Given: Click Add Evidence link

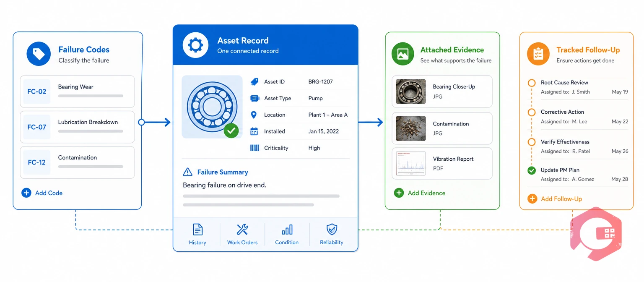Looking at the screenshot, I should (x=426, y=193).
